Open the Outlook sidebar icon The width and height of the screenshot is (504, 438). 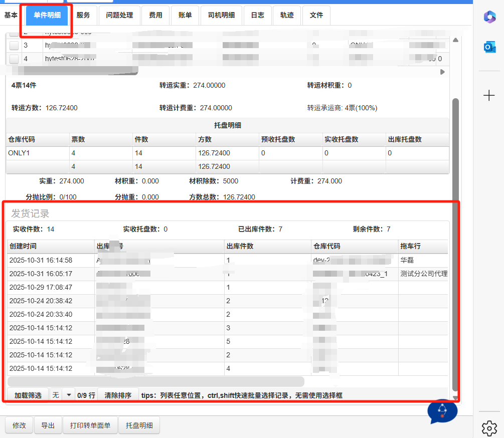(x=489, y=47)
